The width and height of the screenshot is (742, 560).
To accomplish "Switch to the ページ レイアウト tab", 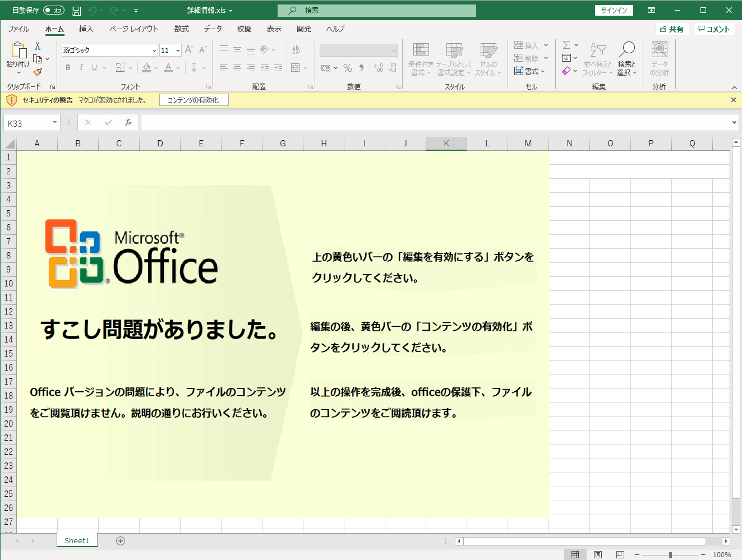I will pos(133,29).
